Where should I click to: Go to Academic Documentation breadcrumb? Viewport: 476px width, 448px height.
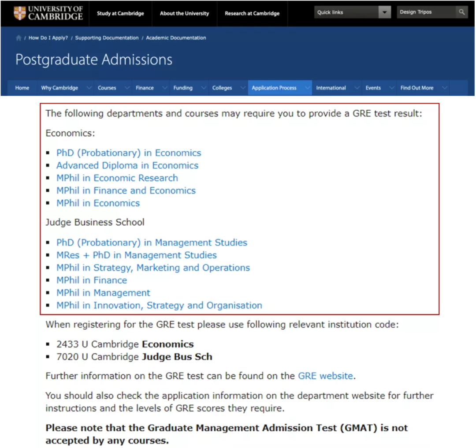176,38
